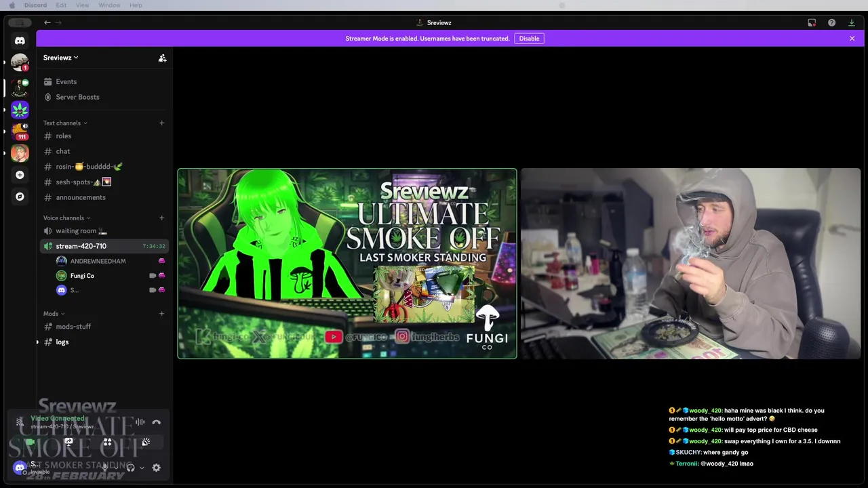Open the soundboard icon
The image size is (868, 488).
click(146, 442)
